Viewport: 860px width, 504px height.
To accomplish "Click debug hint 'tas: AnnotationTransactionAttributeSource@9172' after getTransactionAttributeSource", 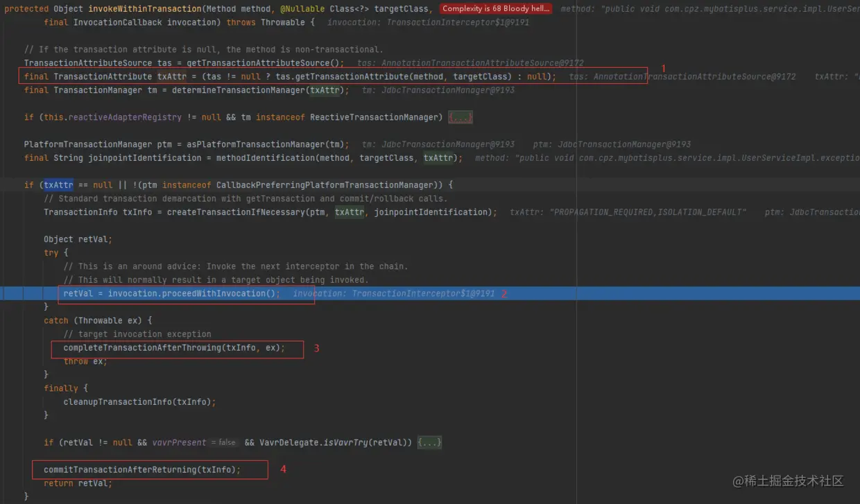I will [471, 63].
